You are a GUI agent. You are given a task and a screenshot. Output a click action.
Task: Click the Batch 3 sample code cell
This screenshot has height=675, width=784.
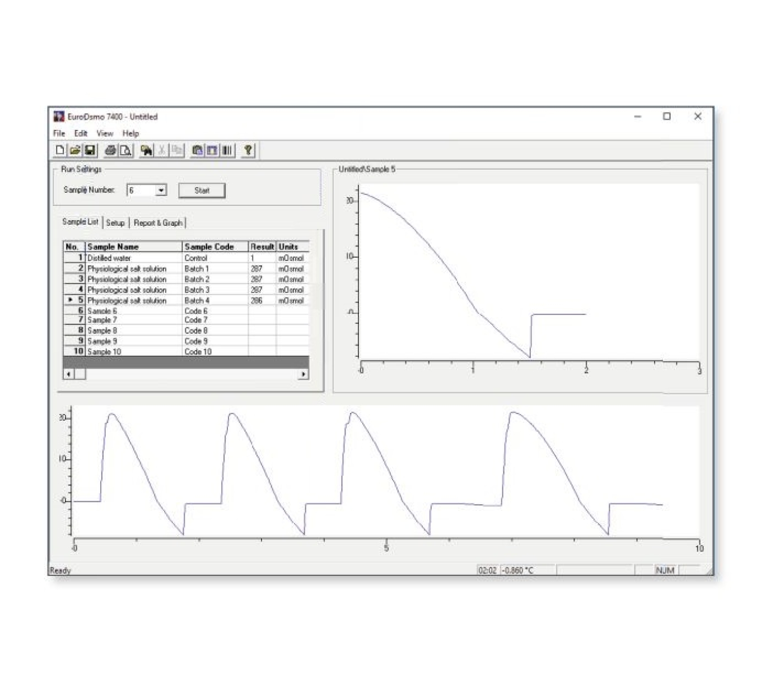click(x=197, y=290)
